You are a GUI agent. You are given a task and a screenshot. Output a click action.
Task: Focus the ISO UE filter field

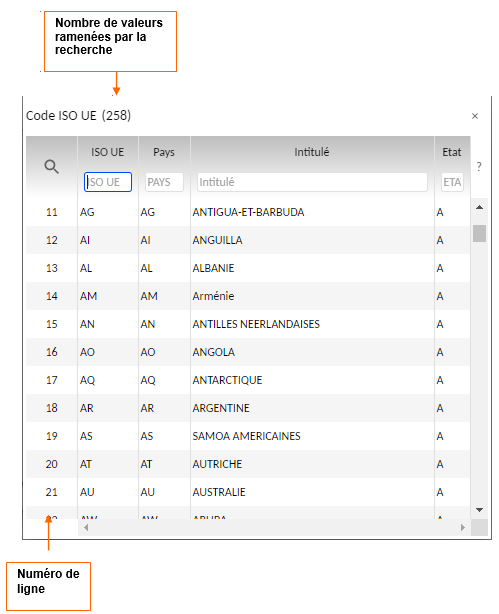tap(108, 182)
